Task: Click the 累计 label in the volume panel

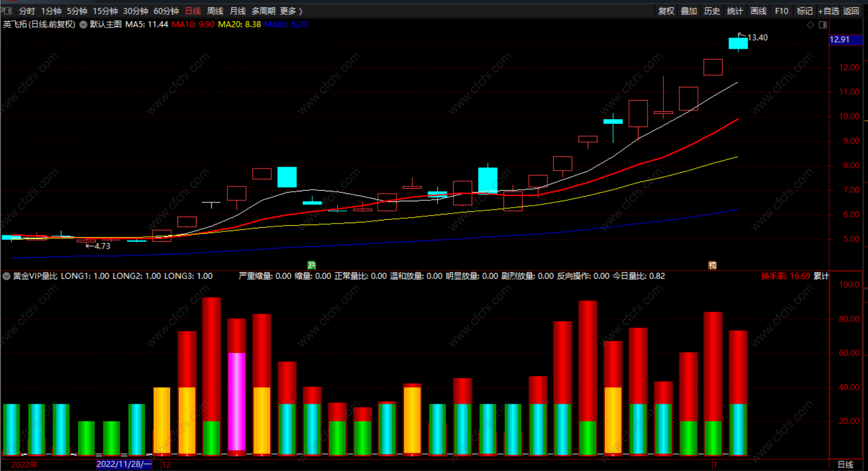Action: pos(821,276)
